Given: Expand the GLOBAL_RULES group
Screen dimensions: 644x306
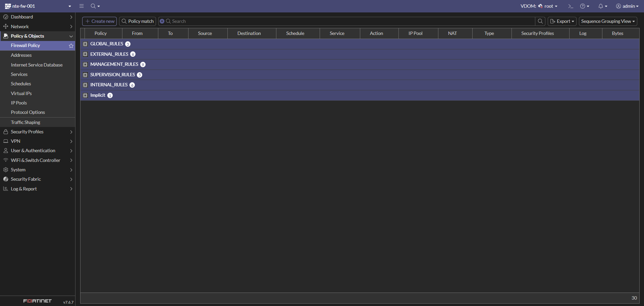Looking at the screenshot, I should pos(85,44).
